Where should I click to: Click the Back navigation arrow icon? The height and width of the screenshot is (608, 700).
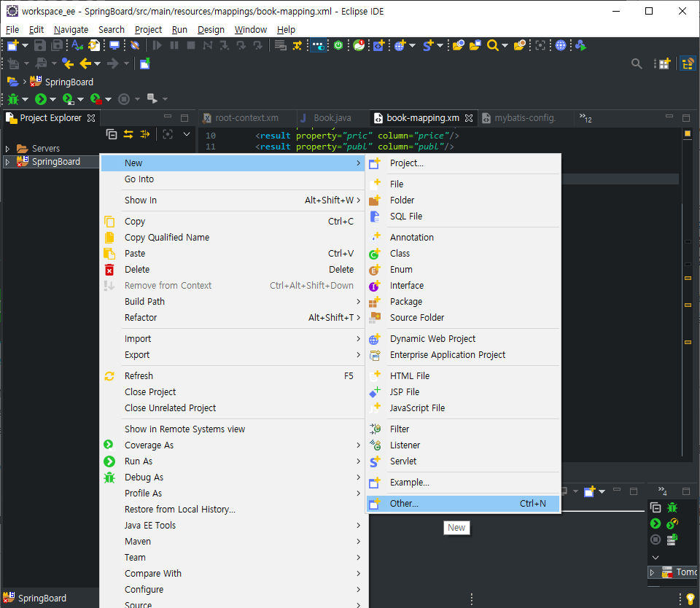coord(85,64)
